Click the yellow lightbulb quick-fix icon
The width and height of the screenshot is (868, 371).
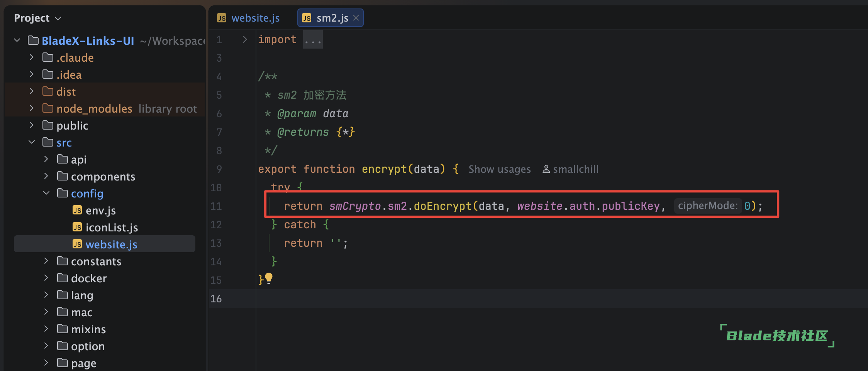click(x=269, y=278)
